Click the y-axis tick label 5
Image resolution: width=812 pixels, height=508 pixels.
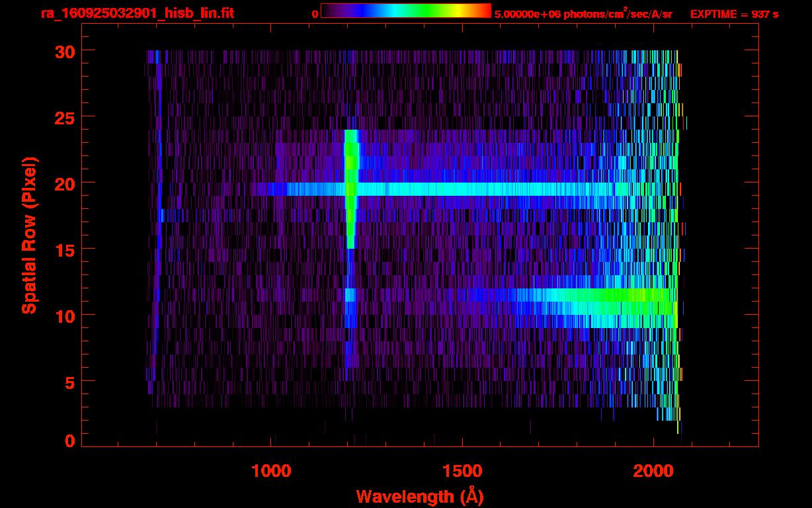click(69, 382)
